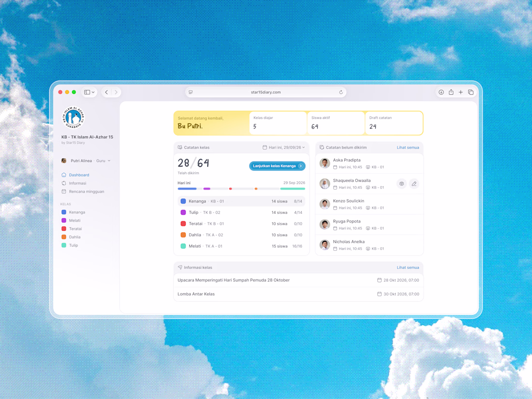Click the Safari share icon
Screen dimensions: 532x399
pyautogui.click(x=451, y=92)
